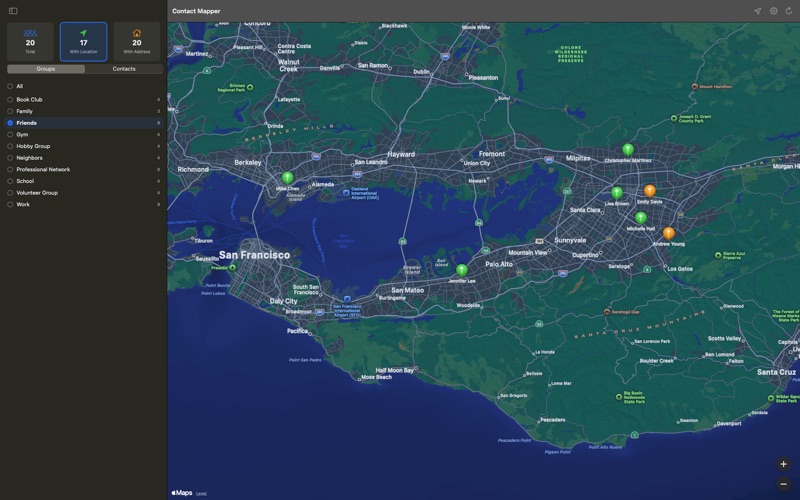Zoom out with the minus button
800x500 pixels.
783,484
